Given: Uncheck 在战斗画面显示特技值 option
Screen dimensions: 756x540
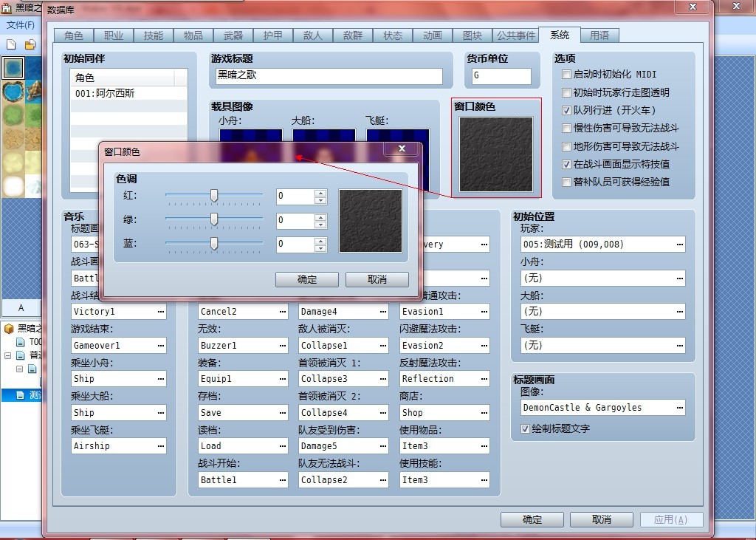Looking at the screenshot, I should pos(566,164).
